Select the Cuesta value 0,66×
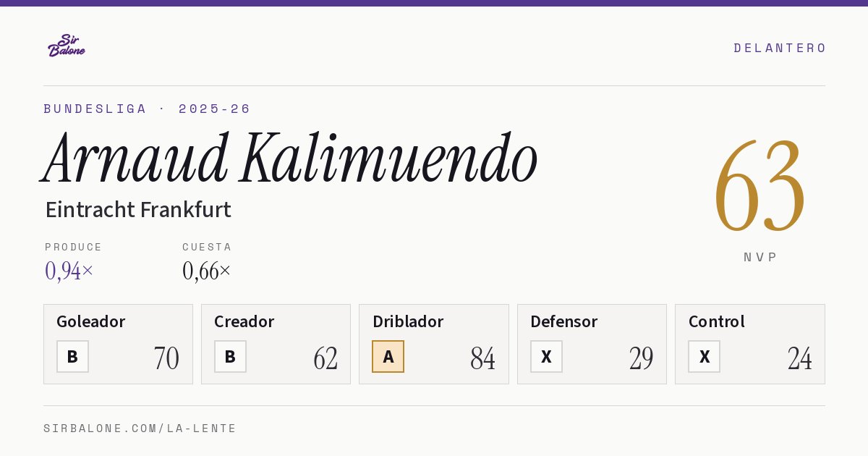 click(x=207, y=271)
